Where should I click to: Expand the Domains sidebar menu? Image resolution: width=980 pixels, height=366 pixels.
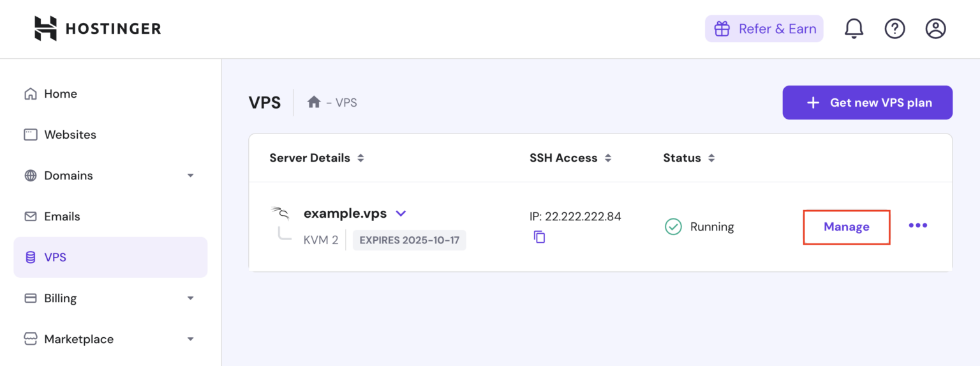(x=190, y=176)
